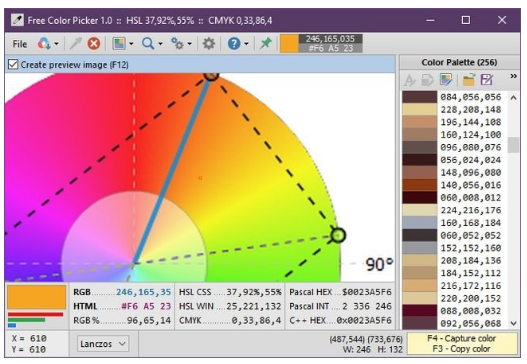The width and height of the screenshot is (527, 364).
Task: Open the Lanczos resampling dropdown
Action: click(x=103, y=343)
